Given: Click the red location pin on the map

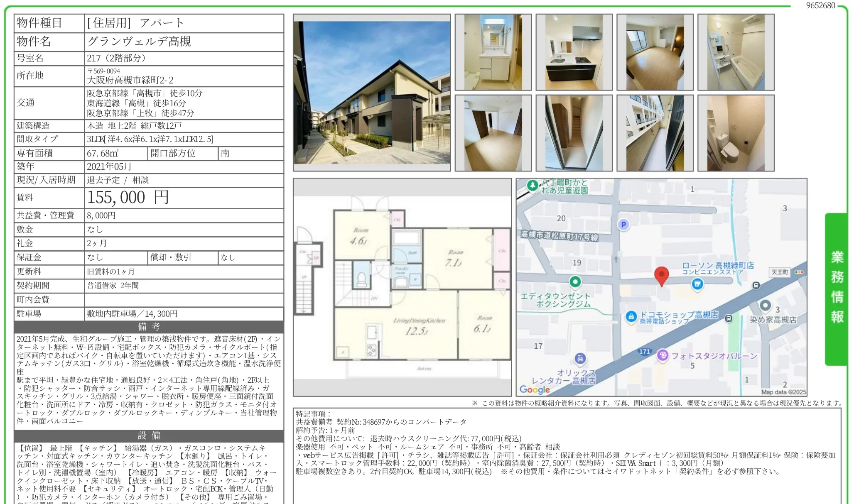Looking at the screenshot, I should [x=661, y=276].
